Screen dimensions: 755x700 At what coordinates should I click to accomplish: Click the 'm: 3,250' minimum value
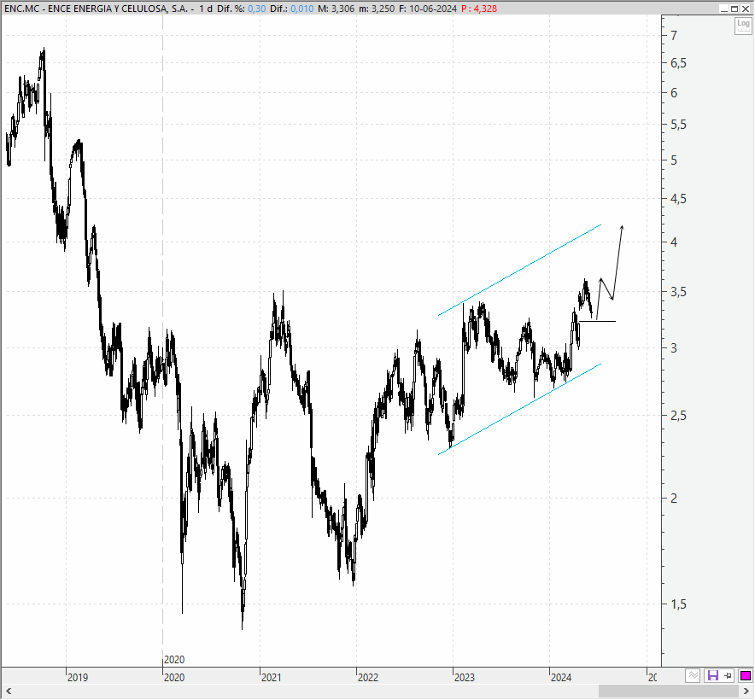377,9
